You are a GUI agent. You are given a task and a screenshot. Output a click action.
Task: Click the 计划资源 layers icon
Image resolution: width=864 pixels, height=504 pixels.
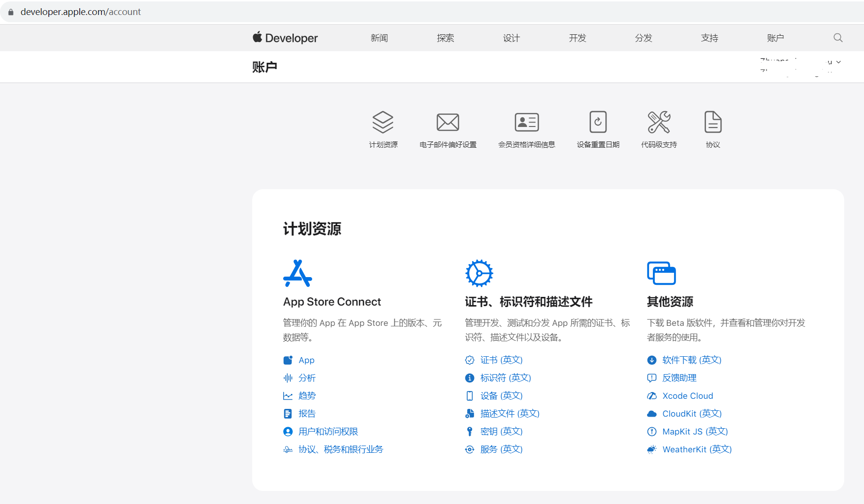(x=383, y=122)
